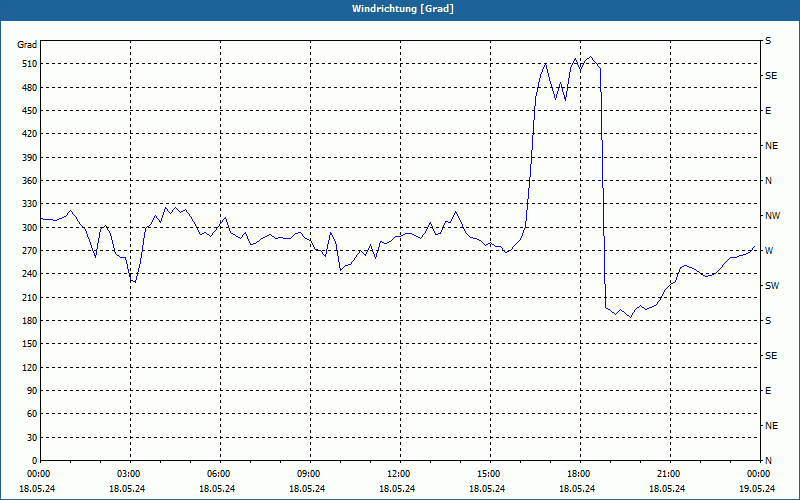
Task: Click the 00:00 label above date 18.05.24
Action: pos(38,474)
